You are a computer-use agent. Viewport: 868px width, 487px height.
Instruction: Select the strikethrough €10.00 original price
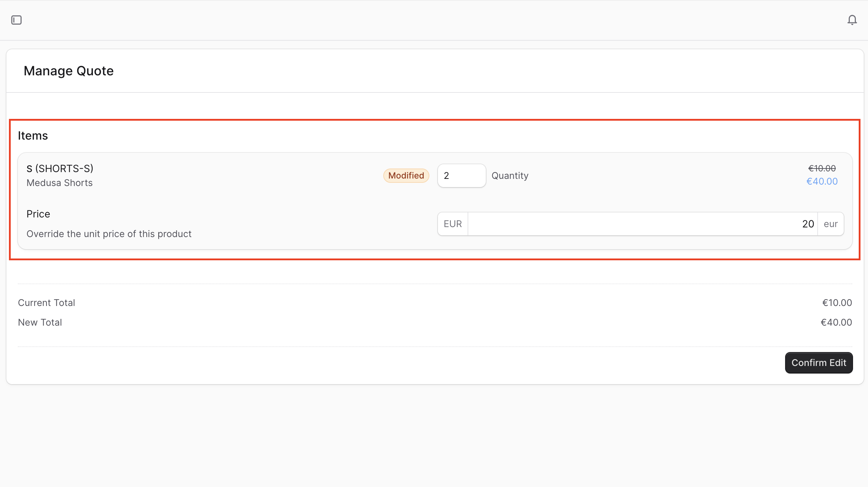822,168
